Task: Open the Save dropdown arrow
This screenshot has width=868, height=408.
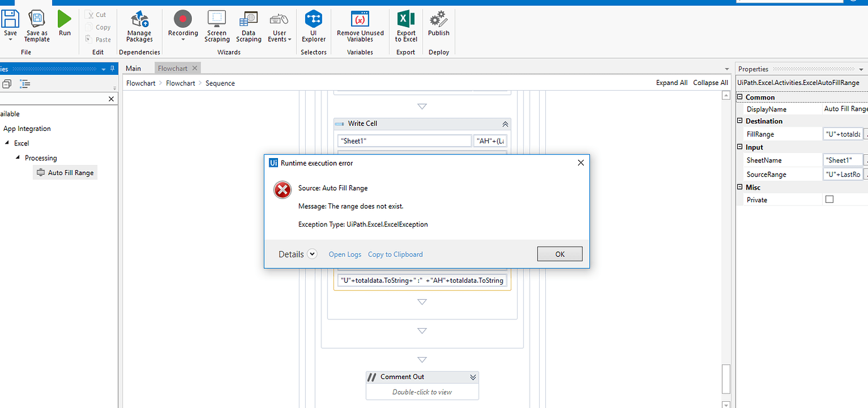Action: [x=10, y=40]
